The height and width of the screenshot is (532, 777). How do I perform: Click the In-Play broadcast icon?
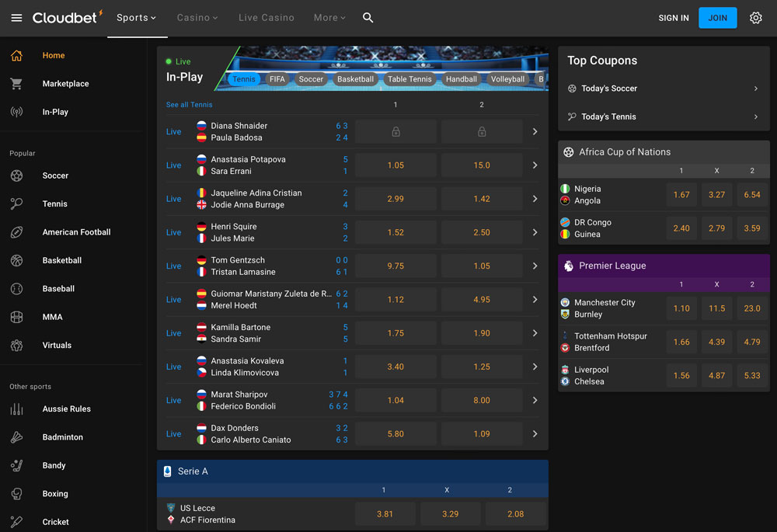(16, 112)
